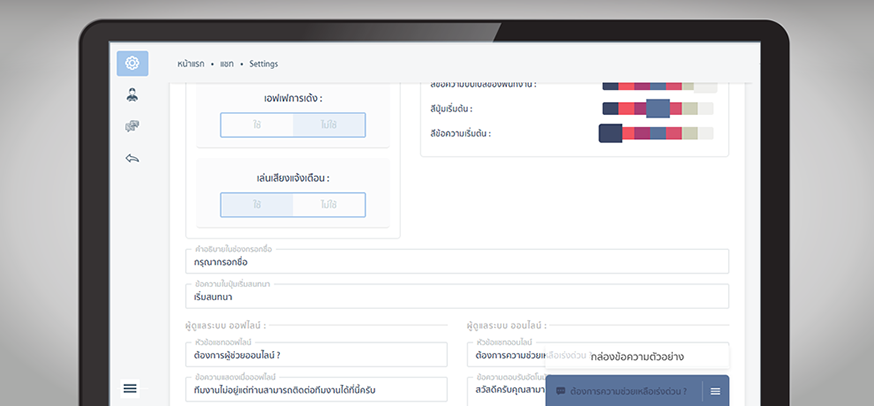Open the agent user icon in sidebar
Image resolution: width=874 pixels, height=406 pixels.
[x=132, y=95]
